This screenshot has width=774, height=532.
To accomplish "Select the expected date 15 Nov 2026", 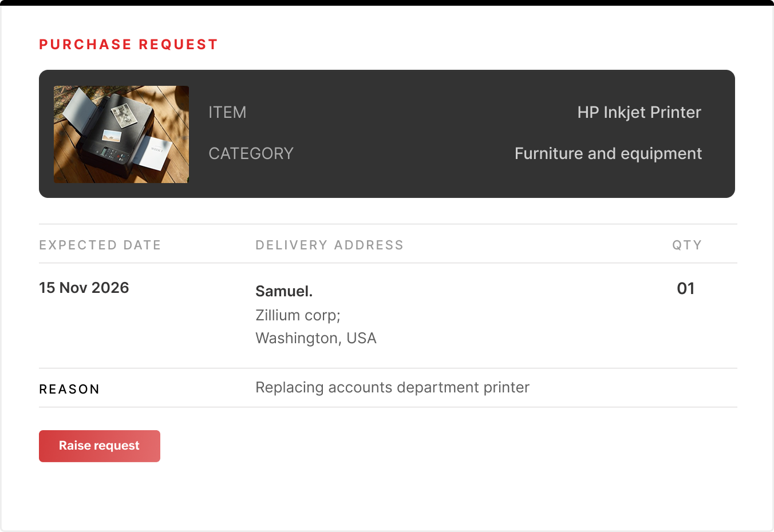I will coord(84,288).
